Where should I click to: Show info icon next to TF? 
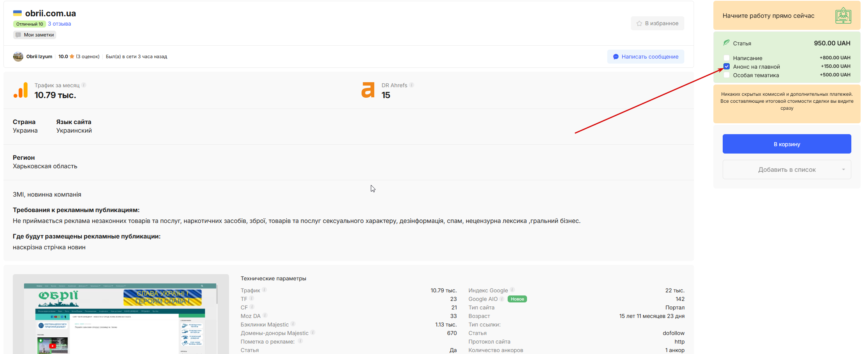tap(251, 299)
